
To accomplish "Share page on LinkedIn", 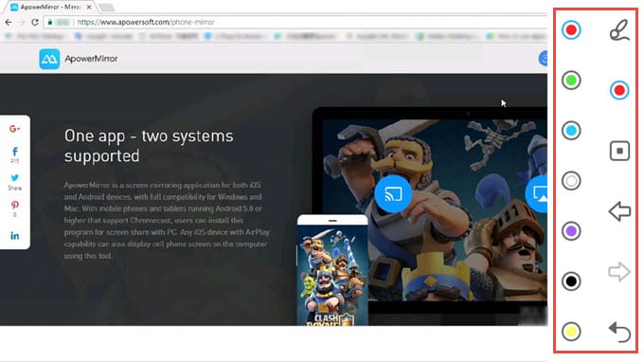I will [x=15, y=236].
